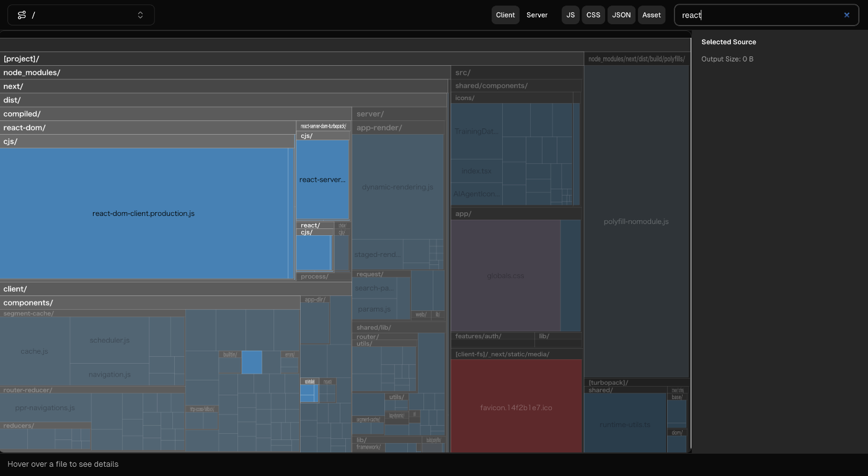This screenshot has height=476, width=868.
Task: Select the cache.js block
Action: point(35,351)
